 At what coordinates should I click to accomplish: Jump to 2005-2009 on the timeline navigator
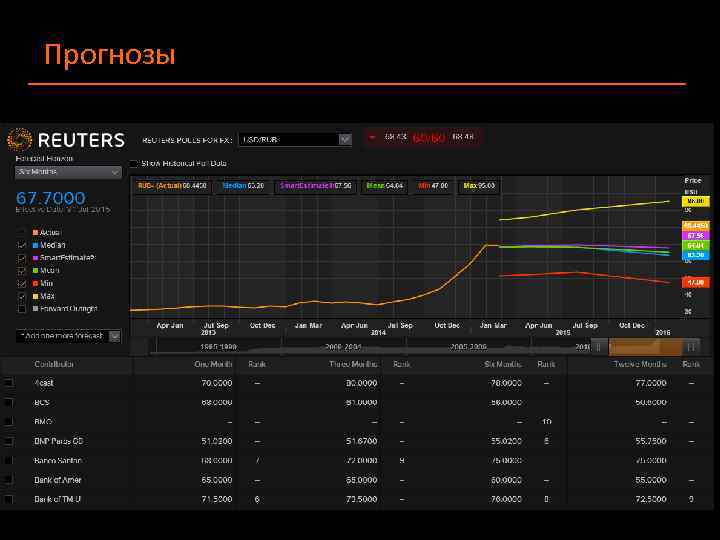point(468,347)
